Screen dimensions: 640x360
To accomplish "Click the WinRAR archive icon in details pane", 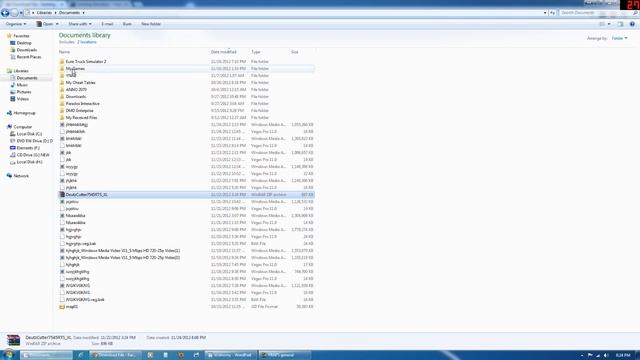I will (x=13, y=341).
